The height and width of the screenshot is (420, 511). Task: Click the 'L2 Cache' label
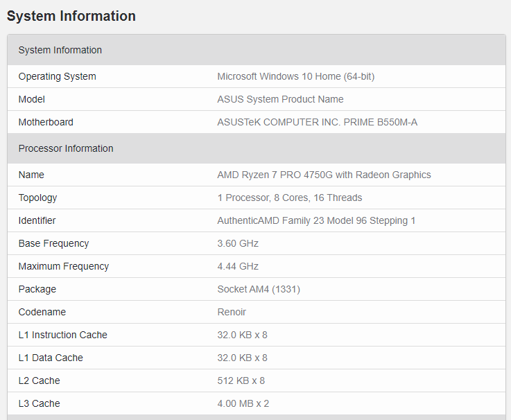pos(40,380)
